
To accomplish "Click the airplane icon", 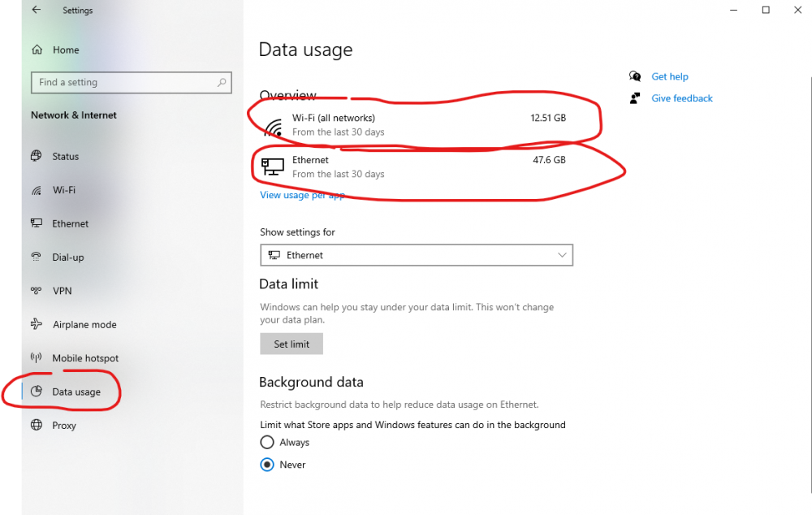I will (x=37, y=324).
